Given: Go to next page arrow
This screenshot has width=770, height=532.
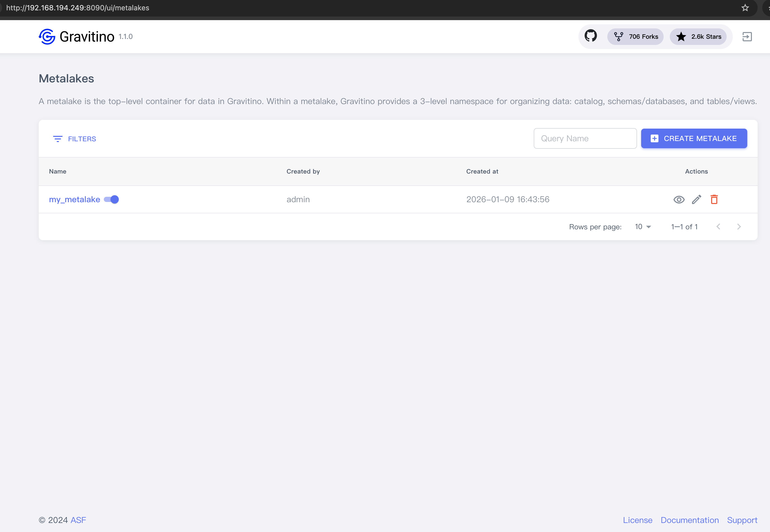Looking at the screenshot, I should pyautogui.click(x=739, y=227).
